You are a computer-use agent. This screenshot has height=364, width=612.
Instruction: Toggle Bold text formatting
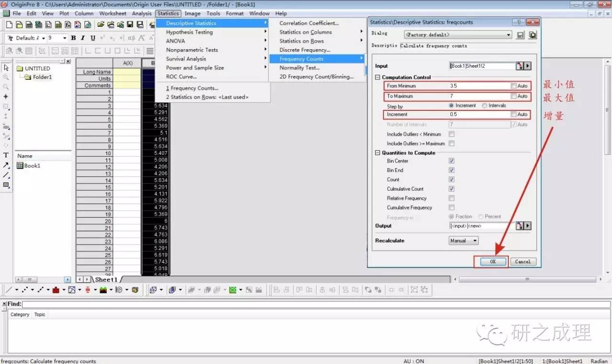[73, 38]
